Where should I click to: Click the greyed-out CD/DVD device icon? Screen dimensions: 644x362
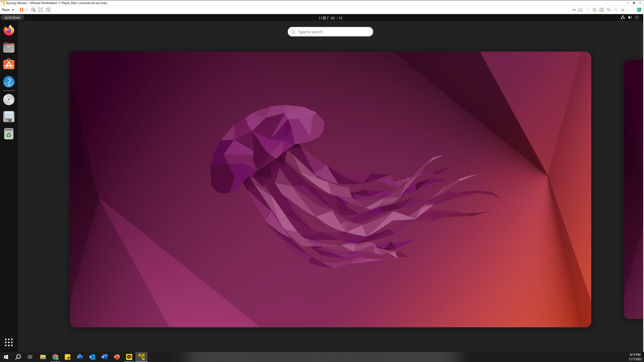pyautogui.click(x=587, y=10)
